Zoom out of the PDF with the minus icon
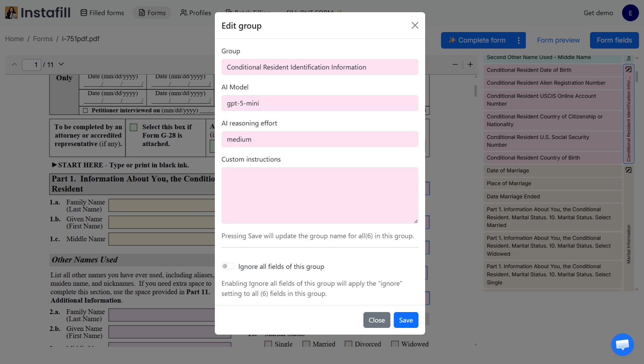The width and height of the screenshot is (644, 364). (x=455, y=64)
